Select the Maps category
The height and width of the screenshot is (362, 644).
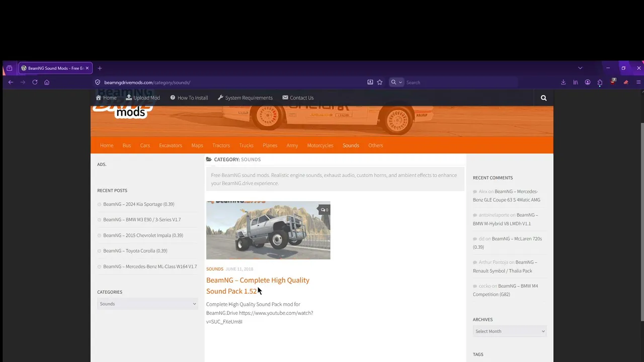click(197, 145)
